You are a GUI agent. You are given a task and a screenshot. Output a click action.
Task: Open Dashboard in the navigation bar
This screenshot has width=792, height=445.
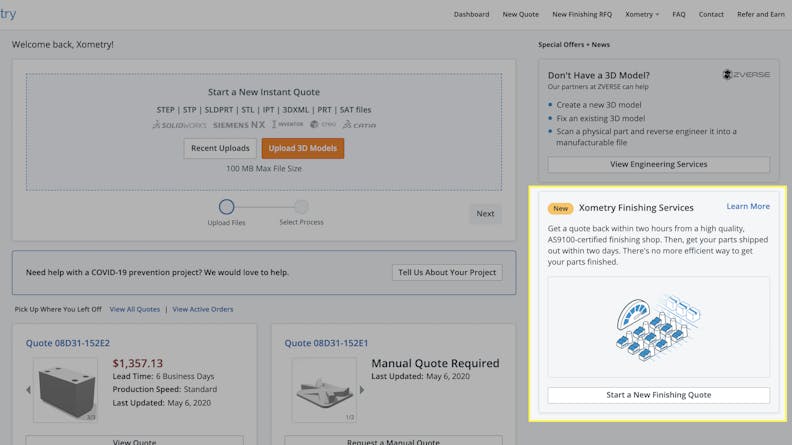(471, 14)
